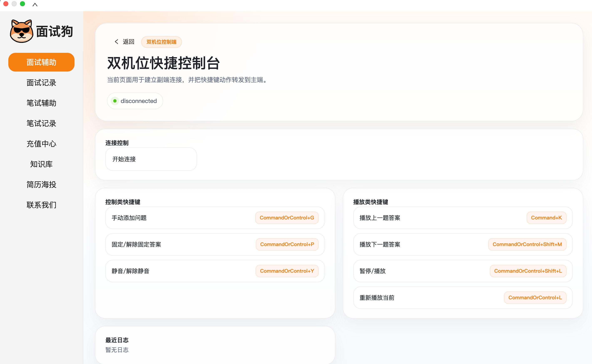Open the 面试辅助 sidebar section

pos(41,62)
